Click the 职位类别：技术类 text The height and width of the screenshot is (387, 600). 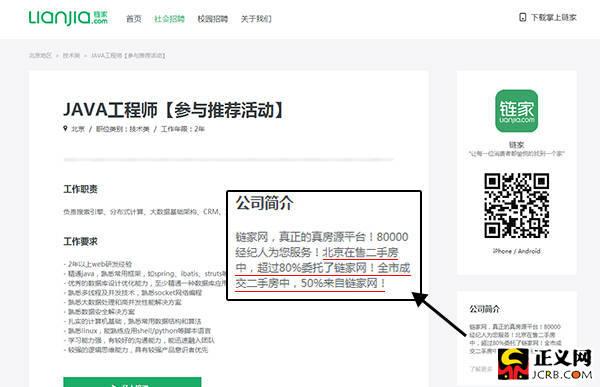122,129
